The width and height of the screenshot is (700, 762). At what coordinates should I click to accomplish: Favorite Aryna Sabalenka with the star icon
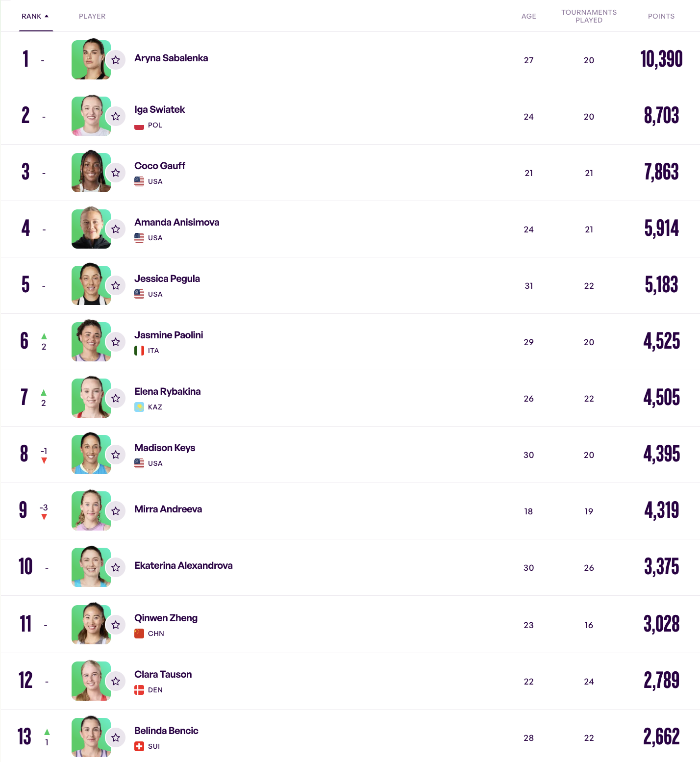pos(116,60)
